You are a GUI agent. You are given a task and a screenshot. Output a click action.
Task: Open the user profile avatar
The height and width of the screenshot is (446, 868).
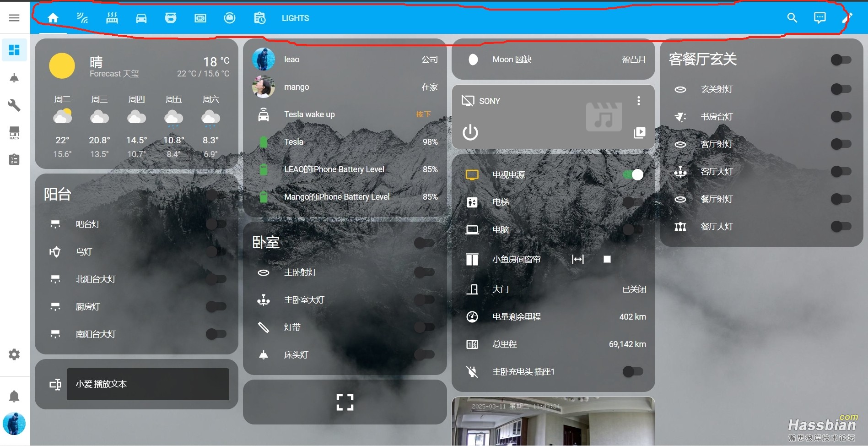14,424
